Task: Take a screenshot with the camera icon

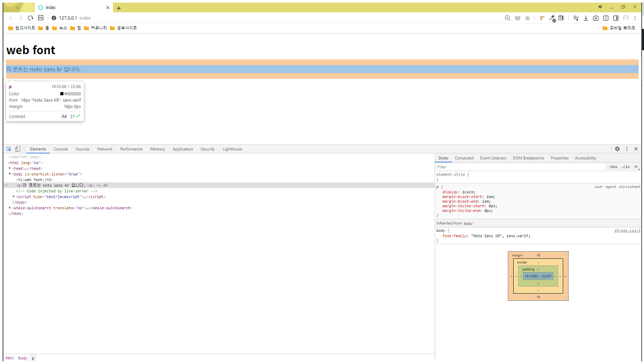Action: (596, 18)
